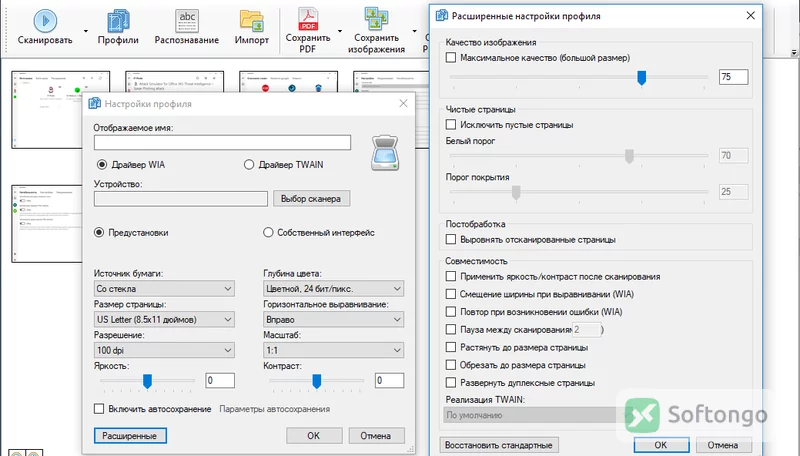Image resolution: width=800 pixels, height=456 pixels.
Task: Enable Включить автосохранение checkbox
Action: (99, 409)
